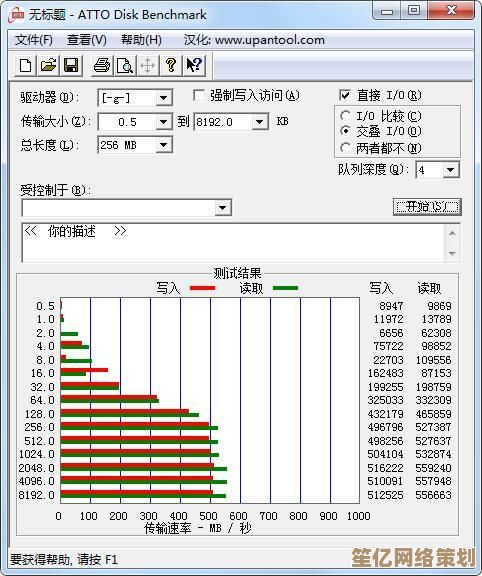
Task: Click read value 465859
Action: [x=434, y=414]
